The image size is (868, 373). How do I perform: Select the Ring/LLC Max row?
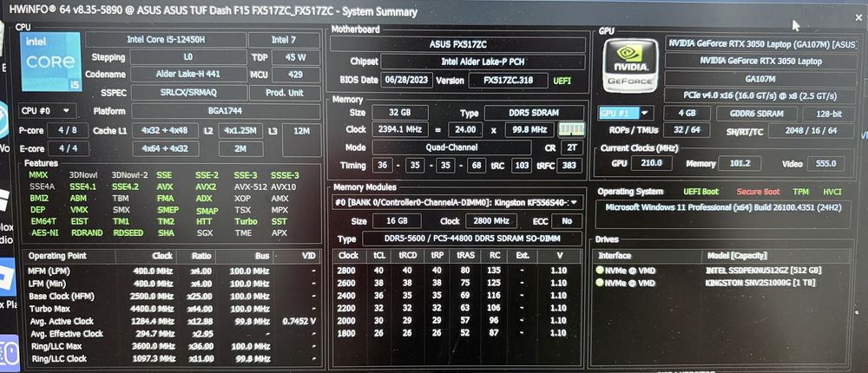click(172, 346)
